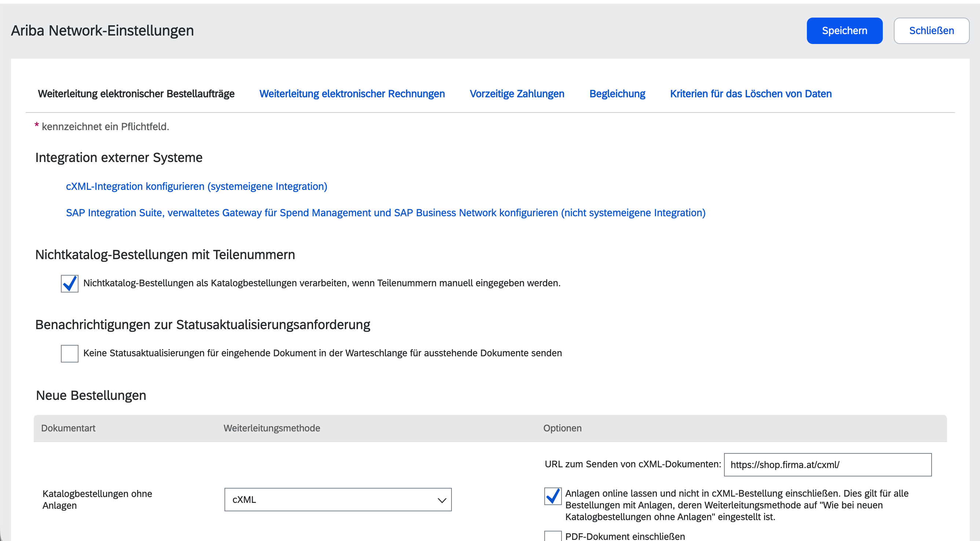Click the Speichern button
Screen dimensions: 980x541
coord(844,31)
